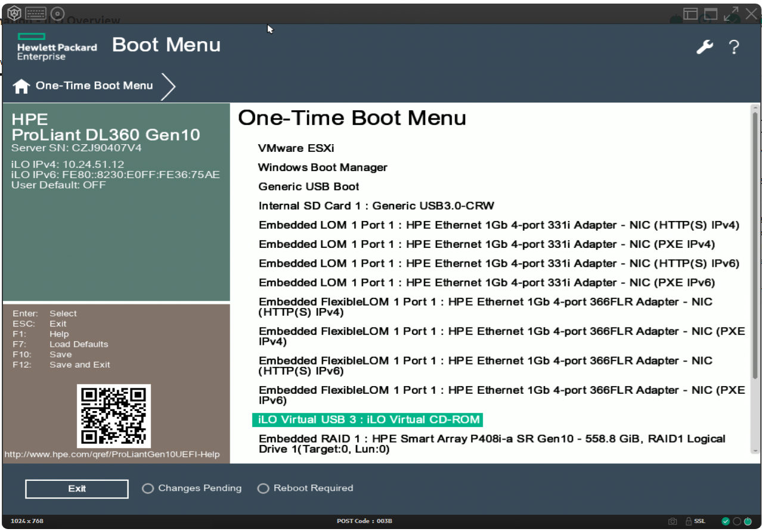This screenshot has width=762, height=532.
Task: Select FlexibleLOM 366FLR HTTP(S) IPv6 option
Action: tap(485, 366)
